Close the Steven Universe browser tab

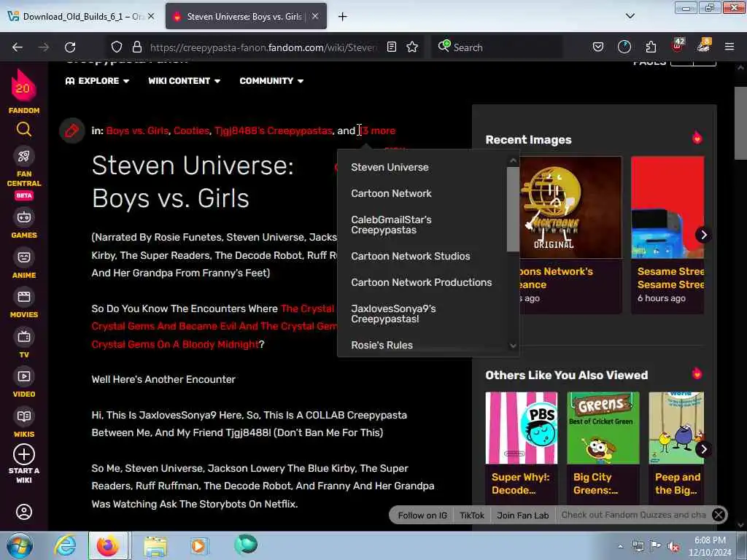tap(315, 16)
